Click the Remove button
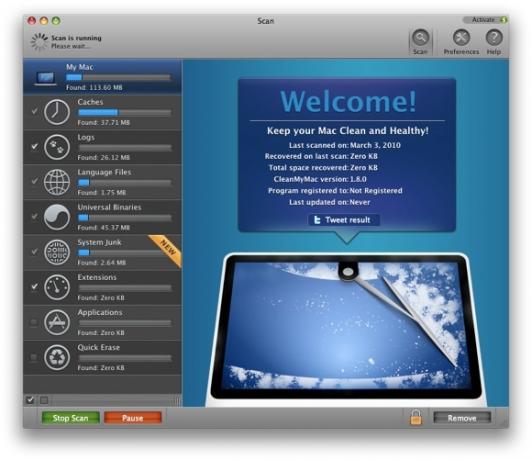This screenshot has height=460, width=532. 462,418
